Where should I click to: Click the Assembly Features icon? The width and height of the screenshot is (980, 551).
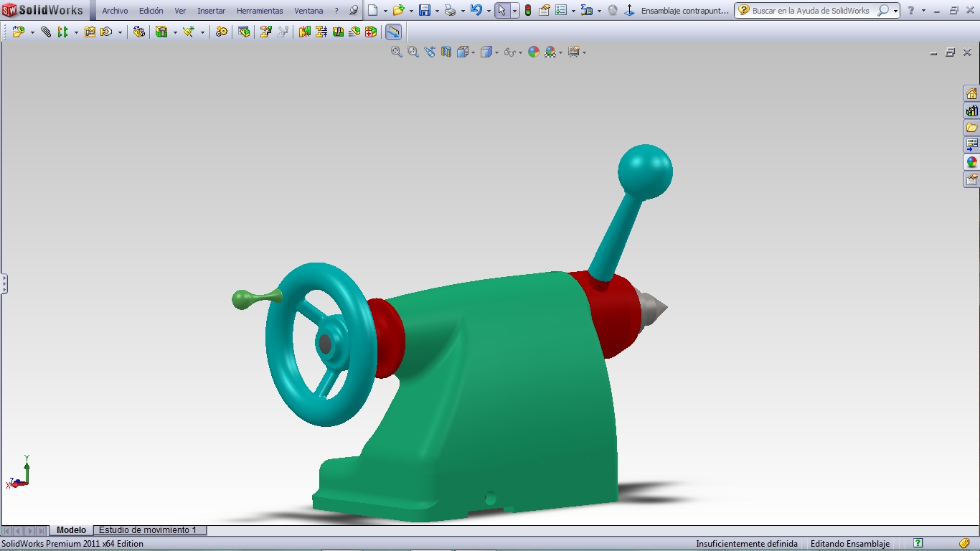pyautogui.click(x=161, y=32)
